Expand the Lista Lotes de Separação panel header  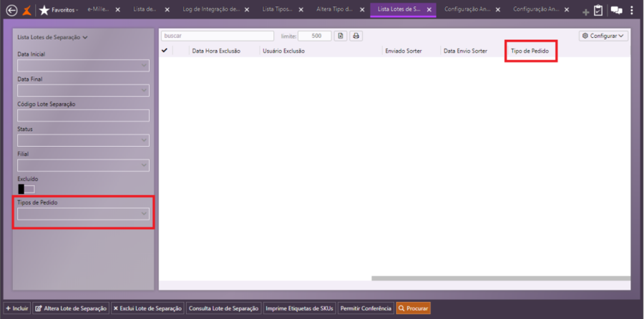52,37
